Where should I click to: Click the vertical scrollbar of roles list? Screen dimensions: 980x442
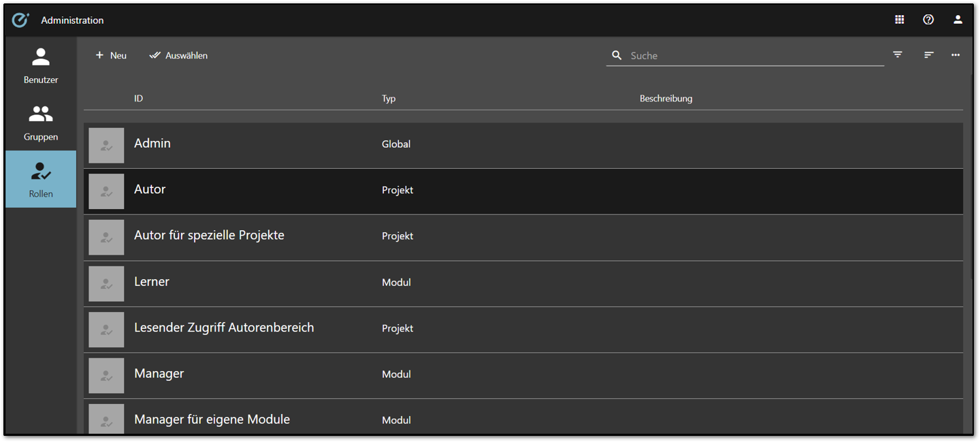point(973,177)
